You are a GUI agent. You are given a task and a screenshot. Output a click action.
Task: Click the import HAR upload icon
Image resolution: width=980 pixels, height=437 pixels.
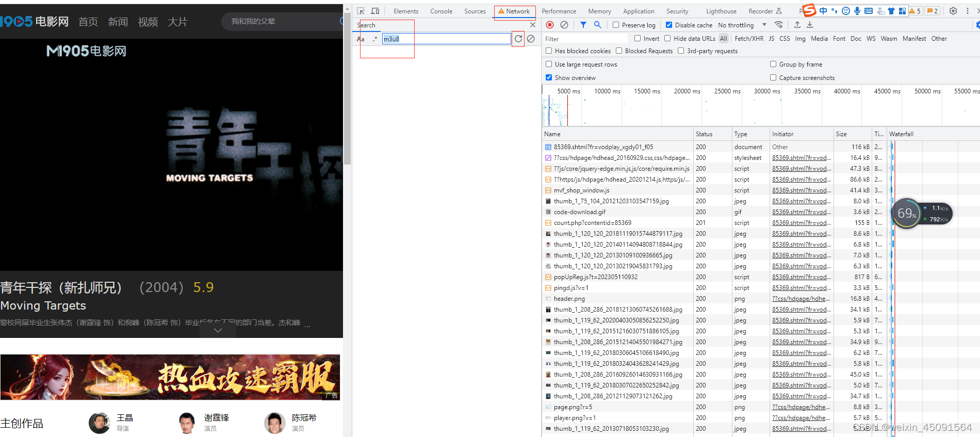(x=797, y=25)
